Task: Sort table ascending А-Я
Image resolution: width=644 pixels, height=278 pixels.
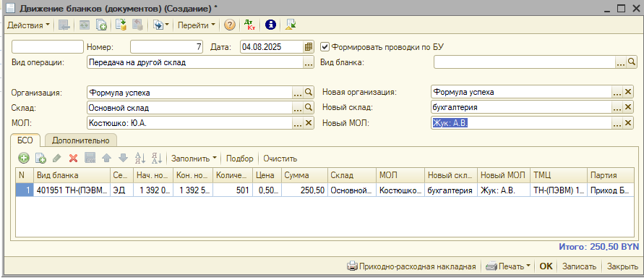Action: click(140, 158)
